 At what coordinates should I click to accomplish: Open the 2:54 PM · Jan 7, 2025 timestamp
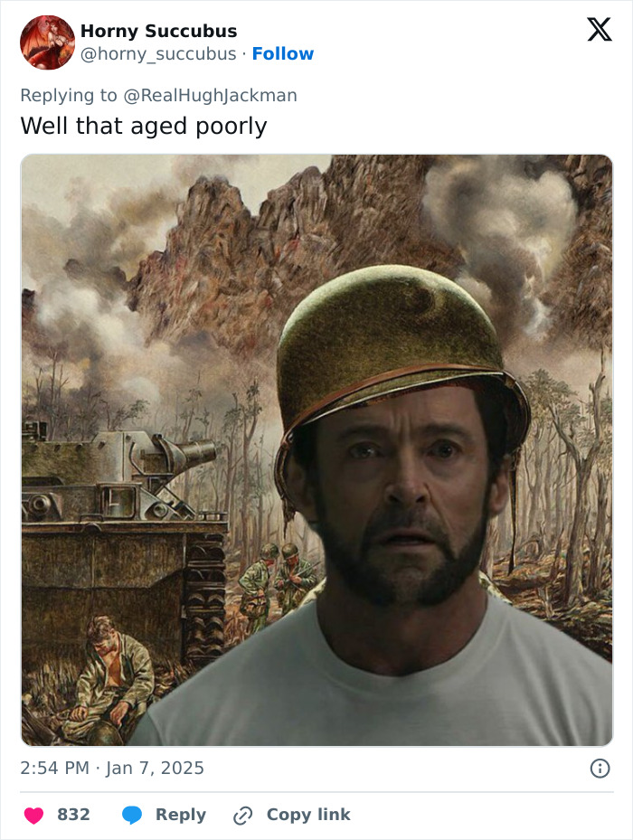(x=112, y=769)
